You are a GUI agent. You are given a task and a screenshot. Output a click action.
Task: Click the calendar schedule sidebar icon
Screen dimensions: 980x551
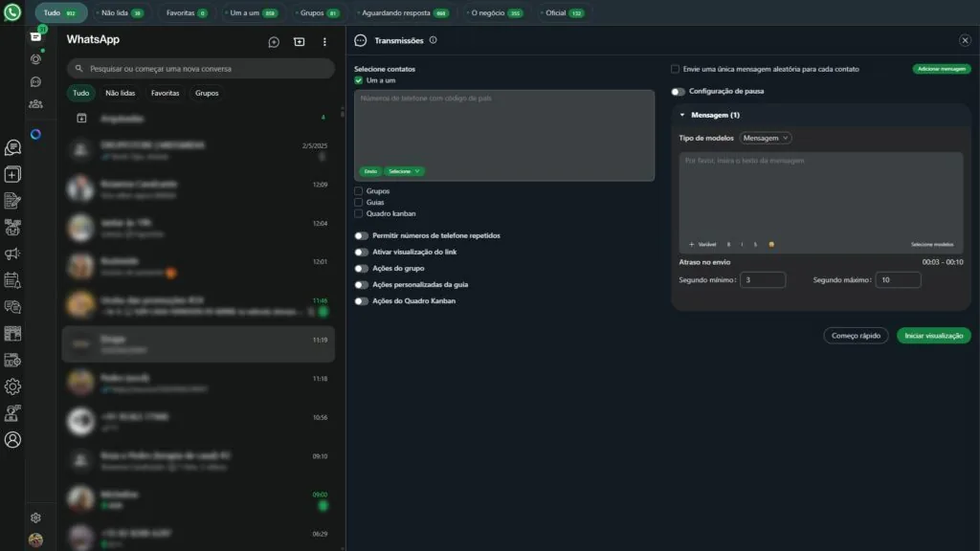12,280
